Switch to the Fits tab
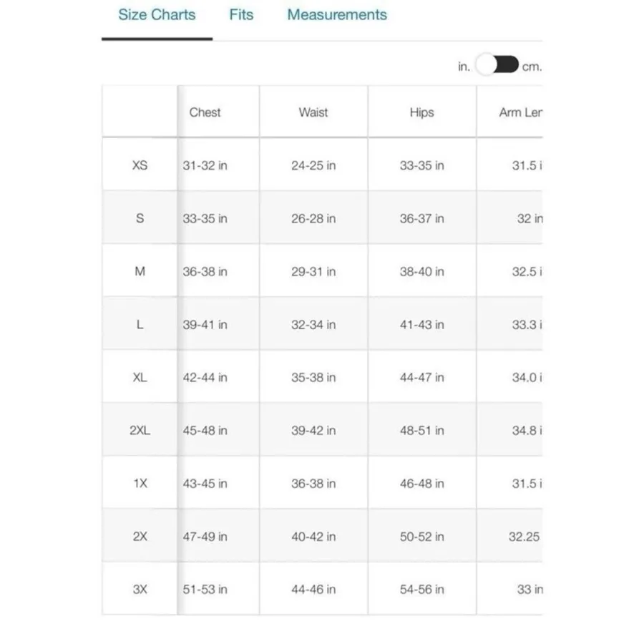This screenshot has height=644, width=644. click(241, 15)
